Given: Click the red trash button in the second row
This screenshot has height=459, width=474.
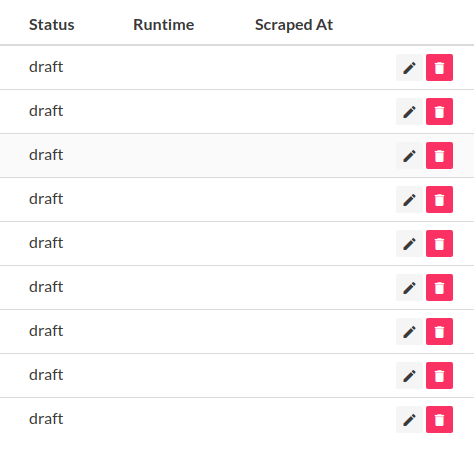Looking at the screenshot, I should point(439,112).
